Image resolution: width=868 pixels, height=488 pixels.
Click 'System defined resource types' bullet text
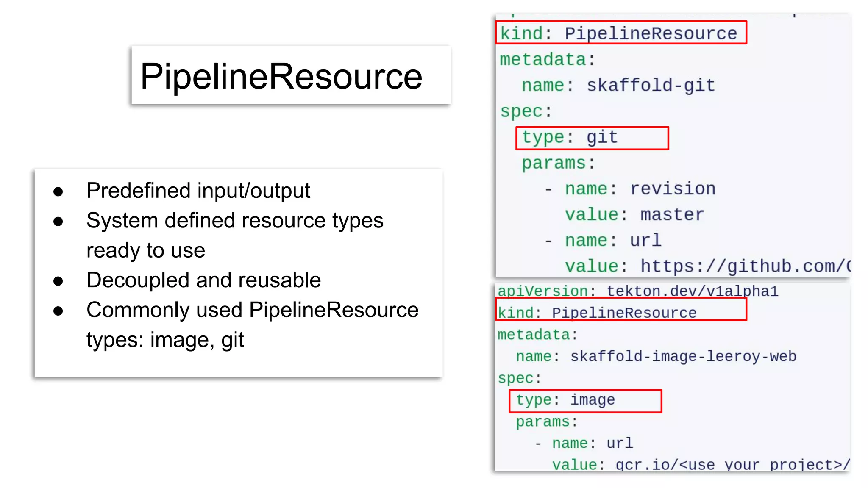coord(235,220)
